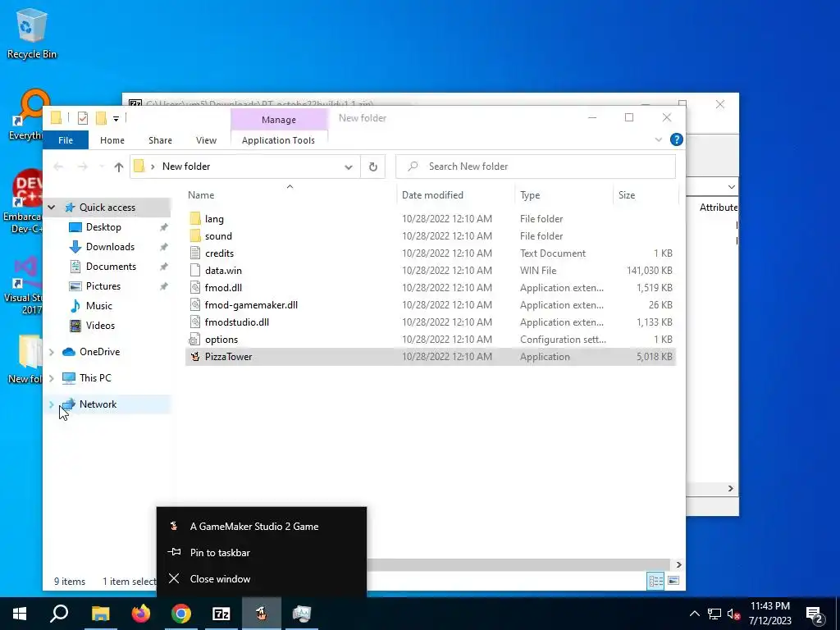The width and height of the screenshot is (840, 630).
Task: Go up one folder level
Action: coord(119,167)
